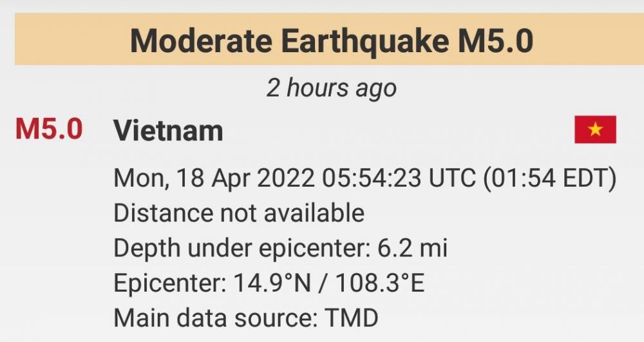The image size is (644, 342).
Task: Tap the "2 hours ago" timestamp
Action: coord(331,88)
